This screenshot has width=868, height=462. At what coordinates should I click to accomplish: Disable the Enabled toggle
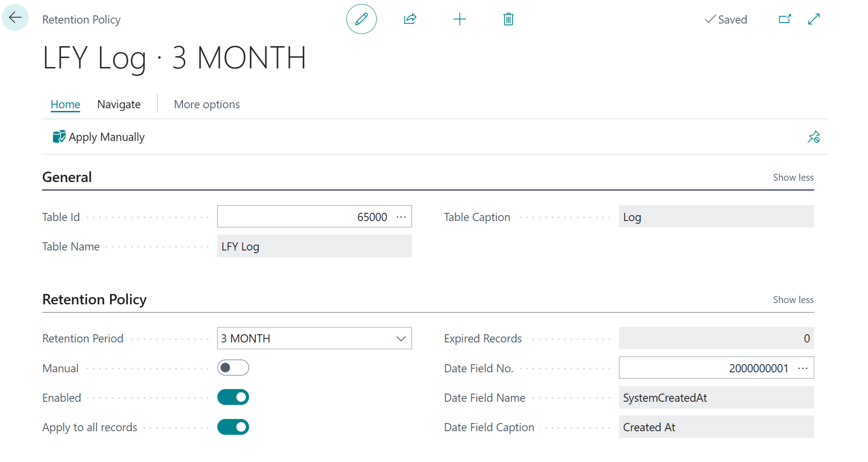(233, 397)
